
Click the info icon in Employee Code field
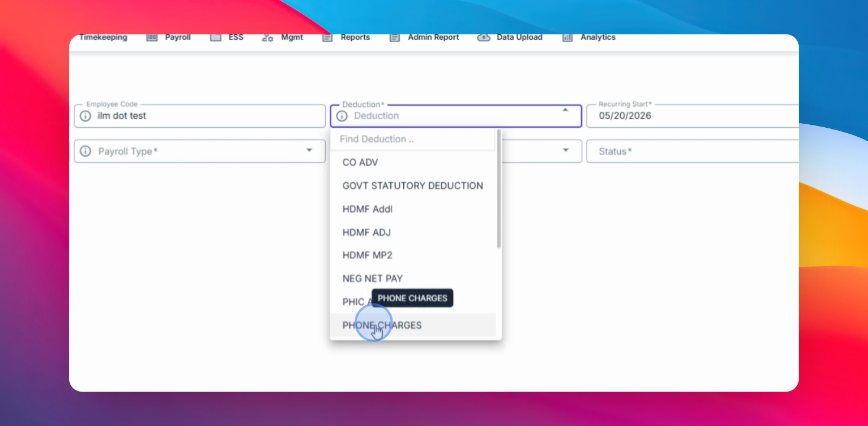click(85, 116)
